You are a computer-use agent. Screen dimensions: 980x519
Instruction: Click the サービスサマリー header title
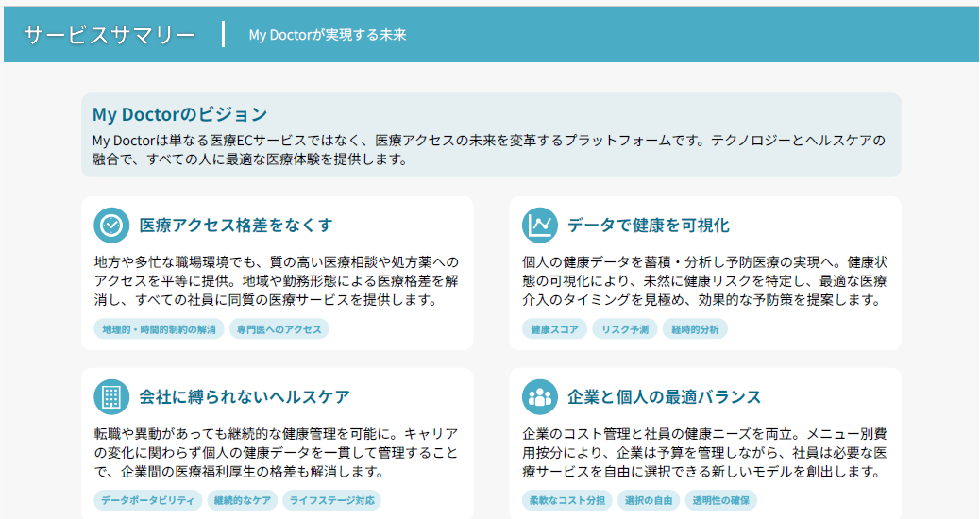click(x=110, y=35)
